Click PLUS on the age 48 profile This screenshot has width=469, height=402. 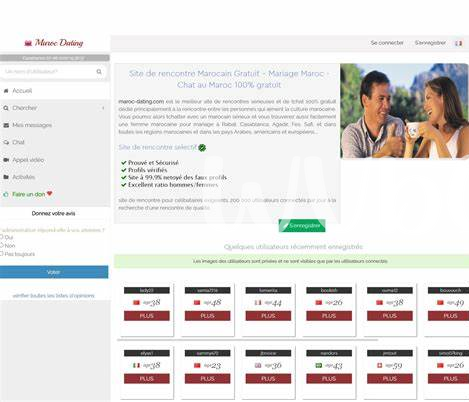click(x=207, y=316)
